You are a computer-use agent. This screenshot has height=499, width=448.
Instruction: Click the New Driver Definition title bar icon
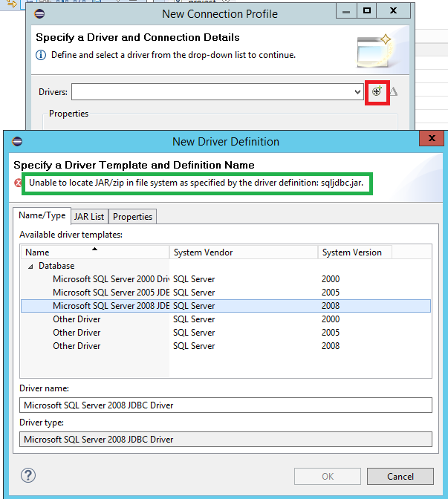[x=17, y=142]
